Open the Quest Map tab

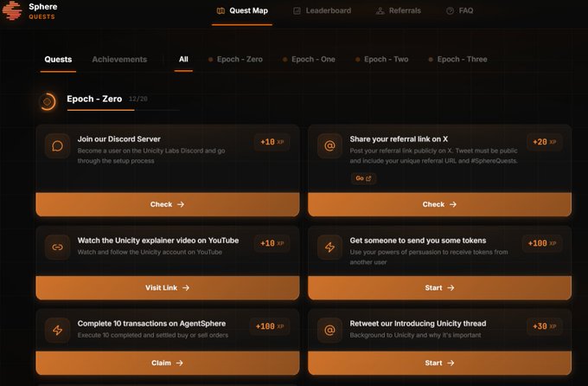[x=242, y=11]
